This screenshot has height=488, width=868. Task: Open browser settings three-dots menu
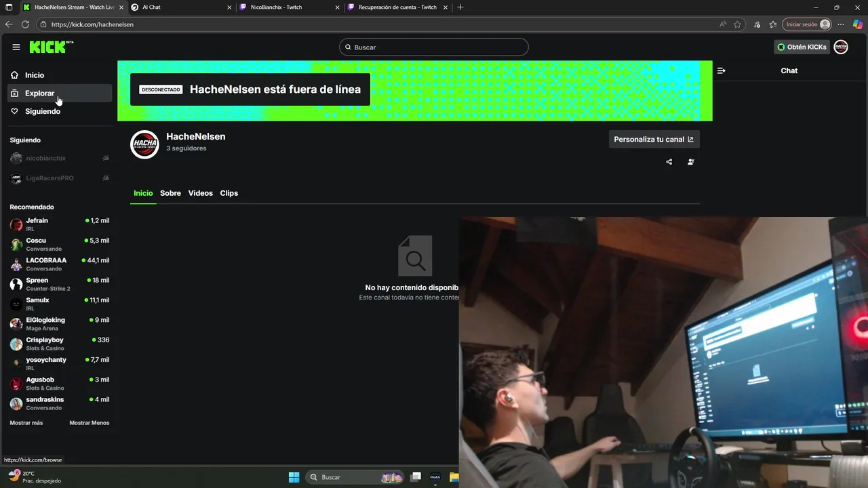pyautogui.click(x=841, y=24)
